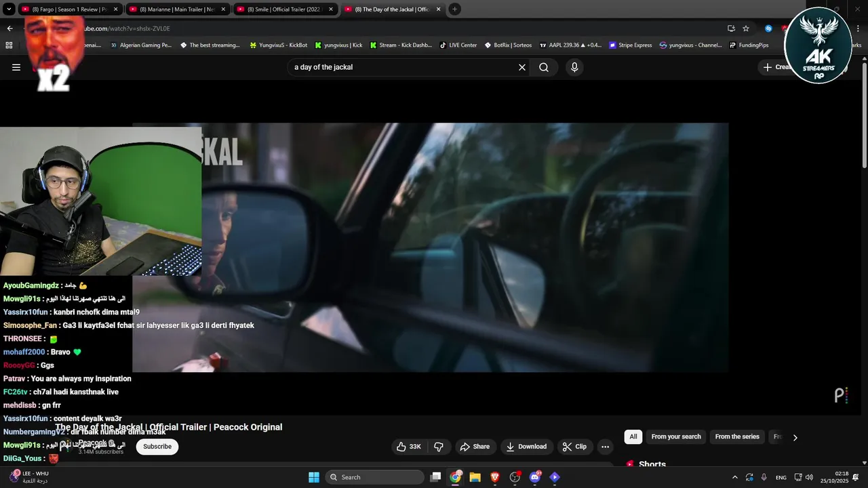Open the Windows Start menu

(314, 477)
